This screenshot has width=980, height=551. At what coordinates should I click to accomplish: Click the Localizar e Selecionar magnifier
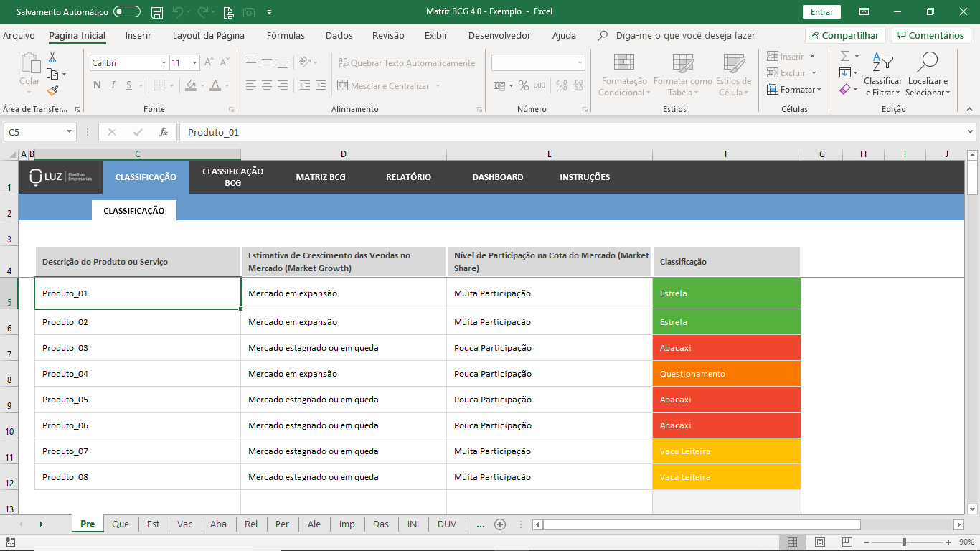click(928, 75)
